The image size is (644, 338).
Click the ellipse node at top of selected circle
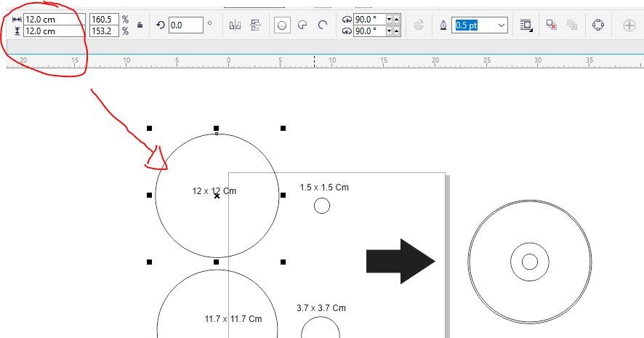pyautogui.click(x=217, y=134)
